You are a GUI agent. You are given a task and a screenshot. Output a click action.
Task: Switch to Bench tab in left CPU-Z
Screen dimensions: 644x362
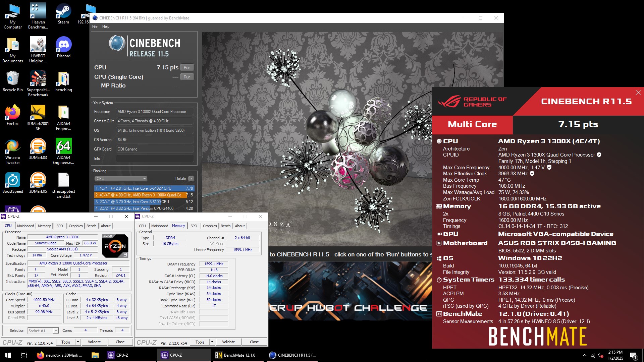[91, 226]
